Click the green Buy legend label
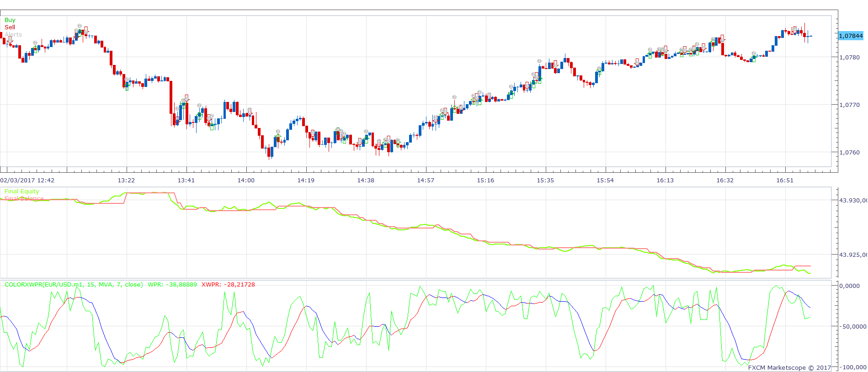 pyautogui.click(x=10, y=20)
